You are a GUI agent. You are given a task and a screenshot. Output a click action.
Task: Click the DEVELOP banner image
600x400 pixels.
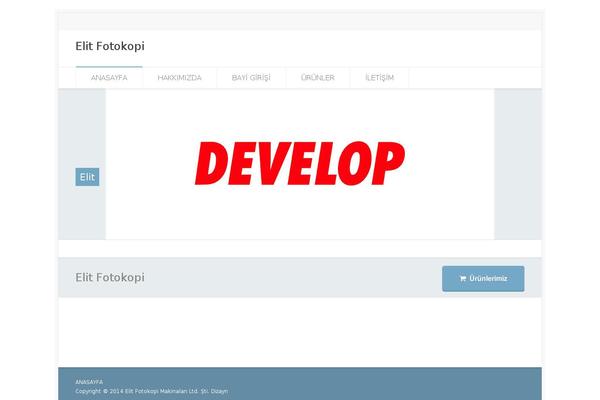coord(300,164)
